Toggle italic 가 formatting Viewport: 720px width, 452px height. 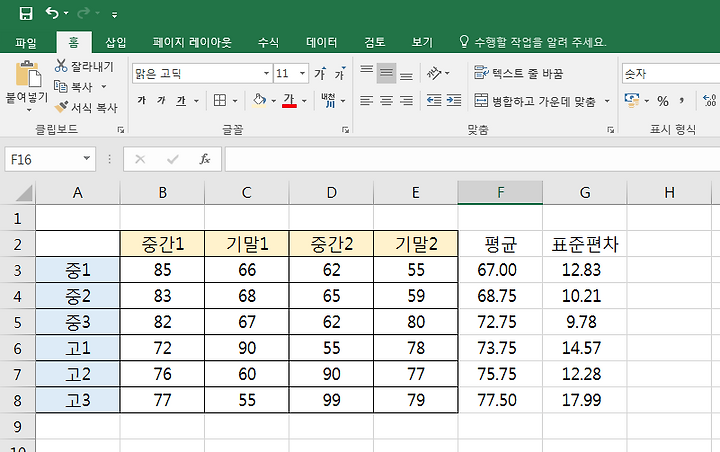click(x=161, y=100)
